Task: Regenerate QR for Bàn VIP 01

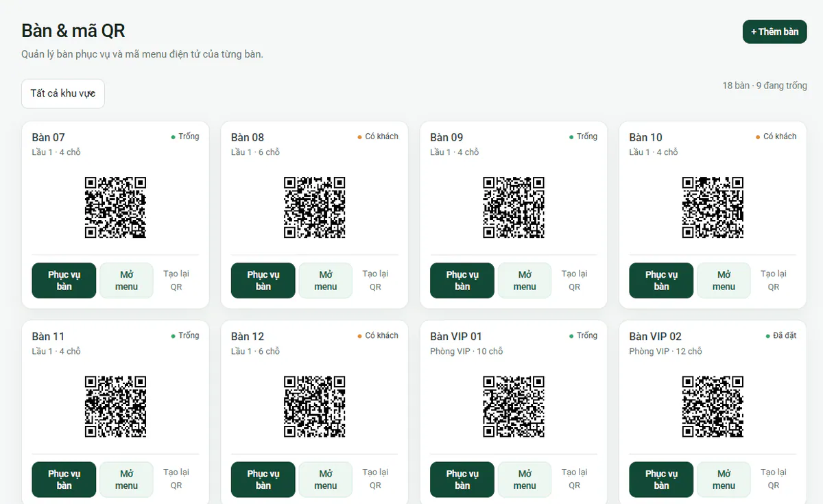Action: point(575,479)
